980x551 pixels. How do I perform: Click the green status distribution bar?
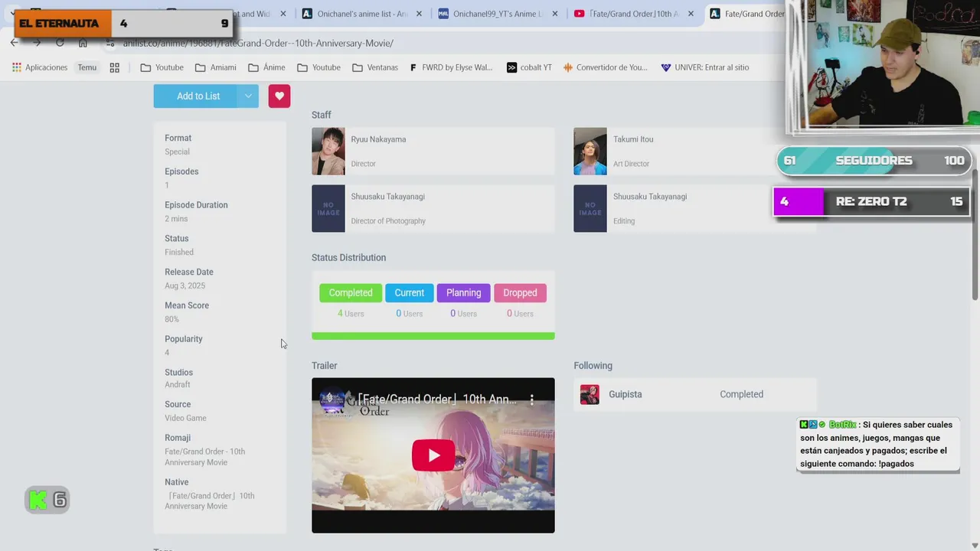click(x=433, y=336)
